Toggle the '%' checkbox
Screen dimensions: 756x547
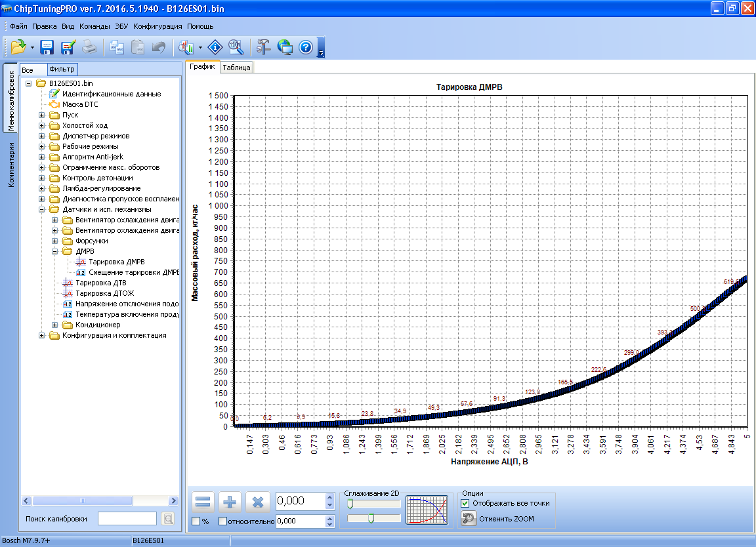pyautogui.click(x=196, y=521)
